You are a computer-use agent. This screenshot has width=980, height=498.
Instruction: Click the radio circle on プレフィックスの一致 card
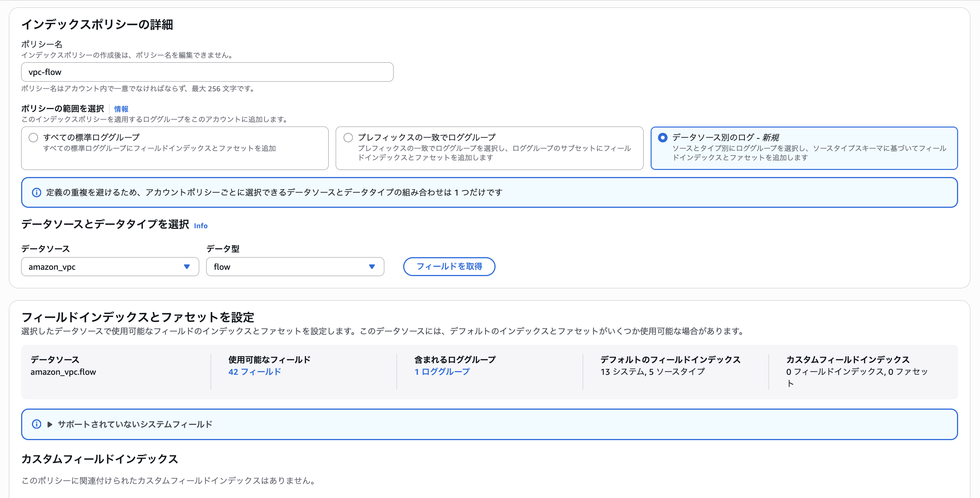348,137
